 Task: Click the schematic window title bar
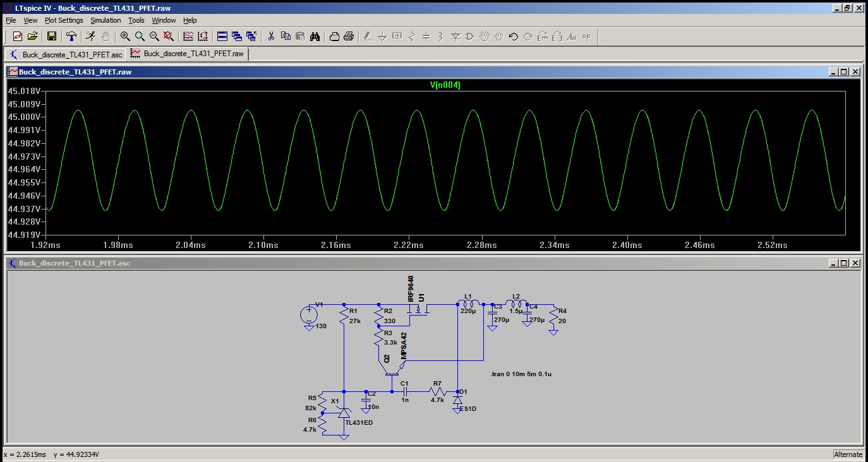pyautogui.click(x=379, y=263)
